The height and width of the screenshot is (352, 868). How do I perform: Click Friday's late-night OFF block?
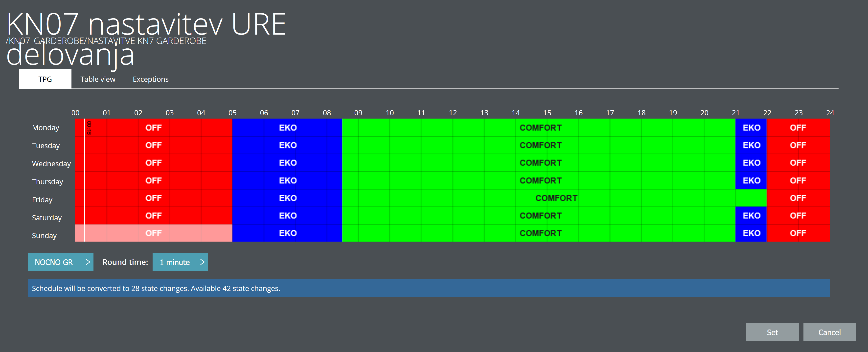(798, 198)
